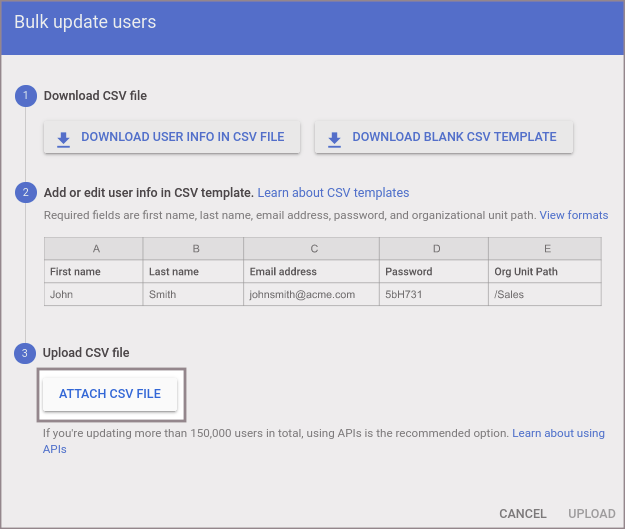Click the /Sales cell in the table

509,295
